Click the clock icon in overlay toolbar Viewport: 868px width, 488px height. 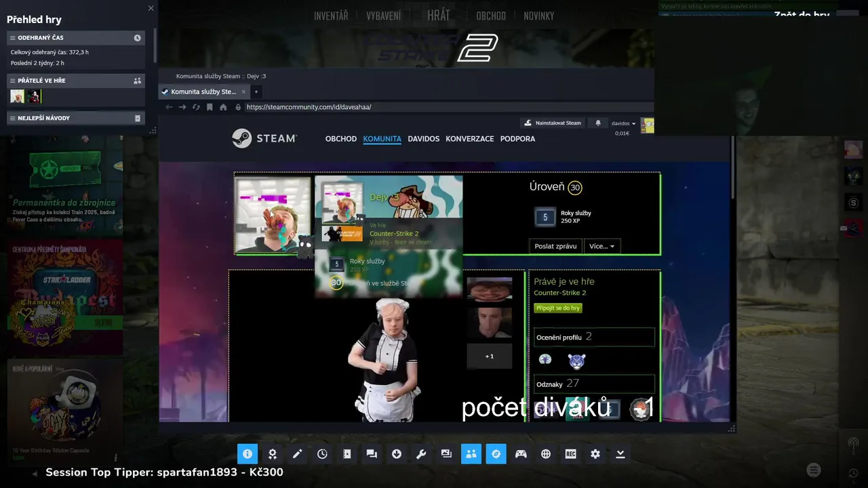(x=322, y=454)
